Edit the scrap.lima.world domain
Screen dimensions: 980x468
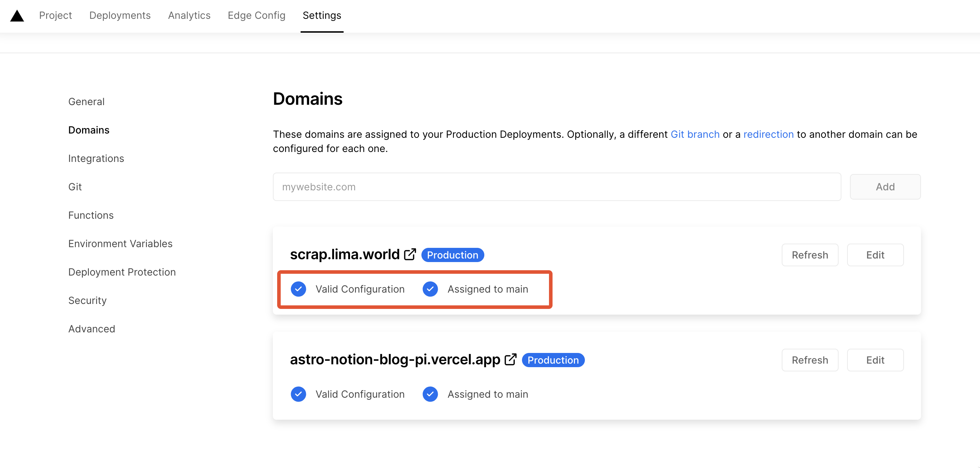[875, 255]
